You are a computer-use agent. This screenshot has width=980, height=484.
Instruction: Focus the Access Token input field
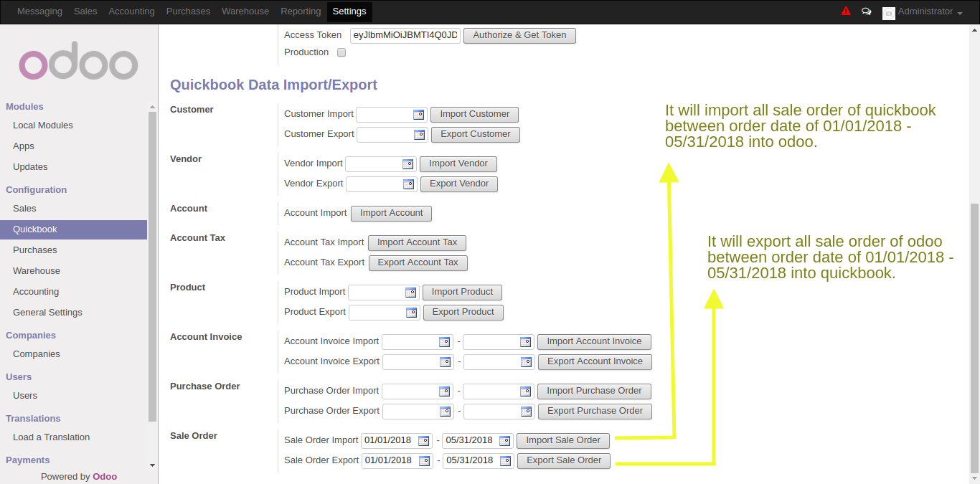pos(405,35)
